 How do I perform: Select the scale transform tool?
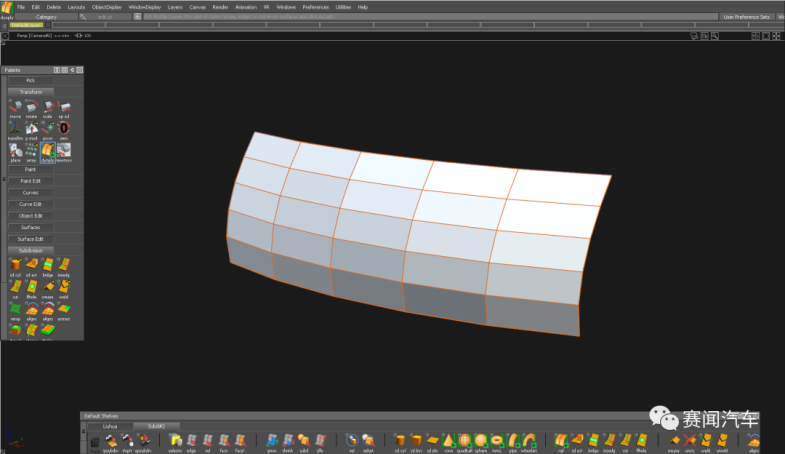[47, 107]
